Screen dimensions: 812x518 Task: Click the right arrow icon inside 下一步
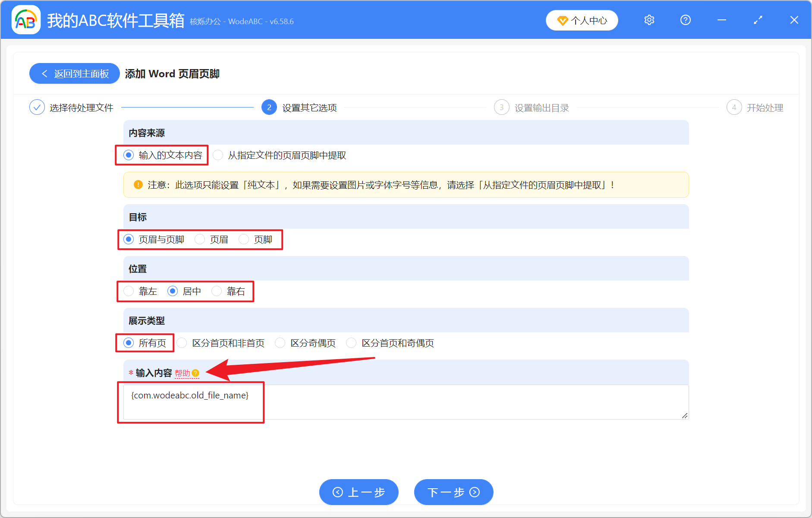click(475, 492)
